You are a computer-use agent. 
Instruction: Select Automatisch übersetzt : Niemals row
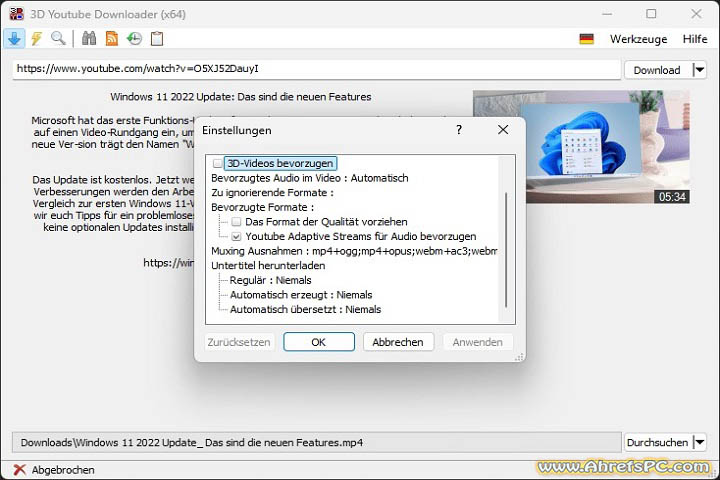pyautogui.click(x=305, y=310)
